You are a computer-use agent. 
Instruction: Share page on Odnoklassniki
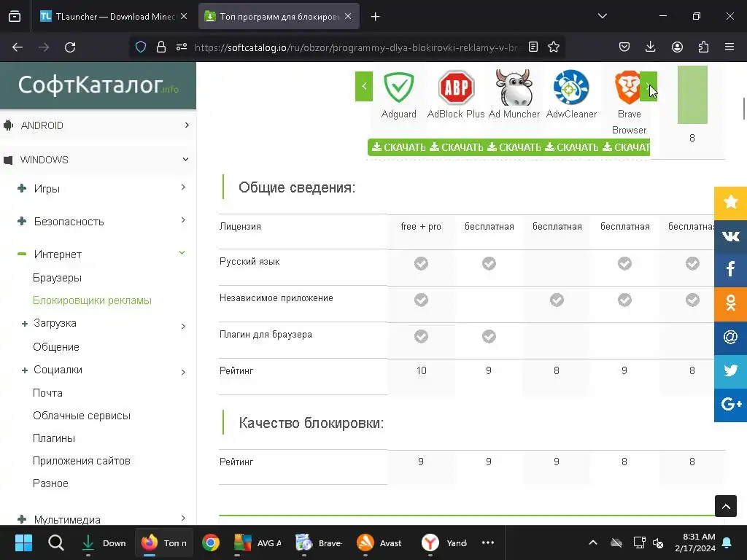point(730,303)
